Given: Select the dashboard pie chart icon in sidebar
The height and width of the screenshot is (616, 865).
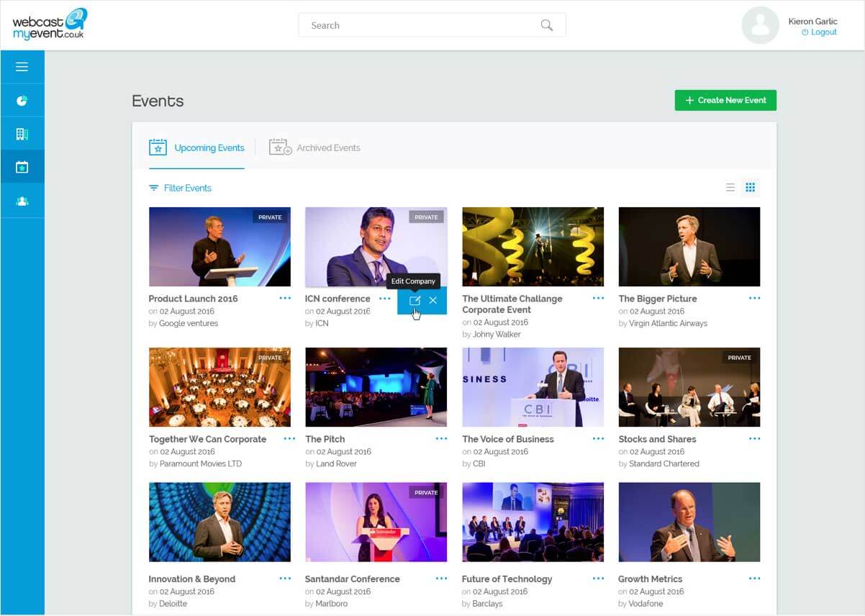Looking at the screenshot, I should (x=22, y=100).
